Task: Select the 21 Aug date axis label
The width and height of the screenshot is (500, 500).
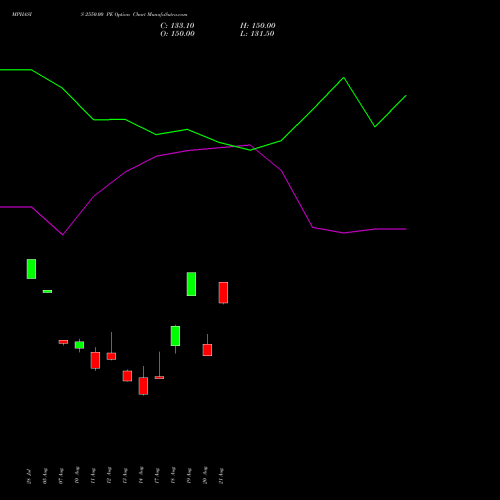Action: click(x=221, y=476)
